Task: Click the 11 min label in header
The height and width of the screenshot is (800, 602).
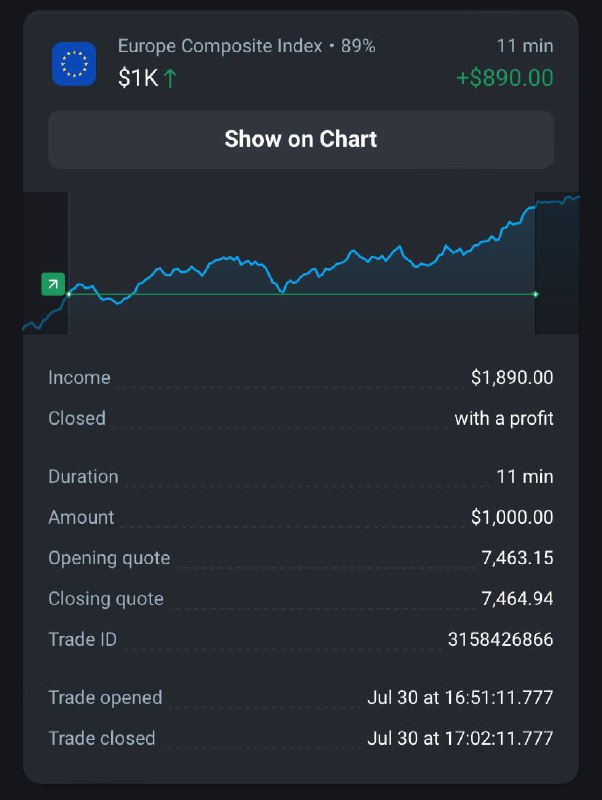Action: pyautogui.click(x=525, y=46)
